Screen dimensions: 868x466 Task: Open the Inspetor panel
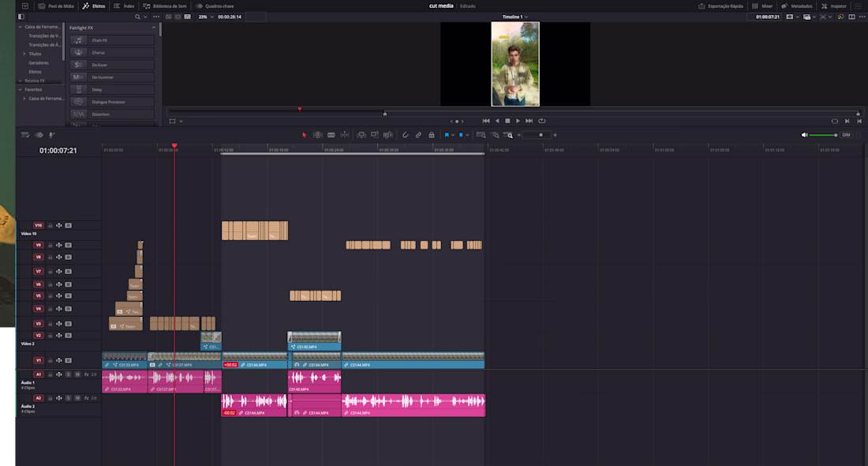tap(834, 6)
